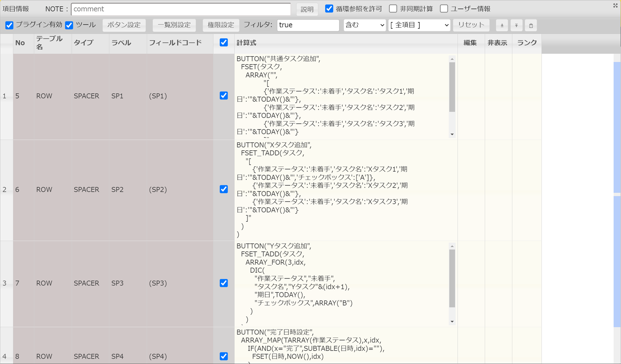Enable ユーザー情報 checkbox
Screen dimensions: 621x364
(x=444, y=8)
